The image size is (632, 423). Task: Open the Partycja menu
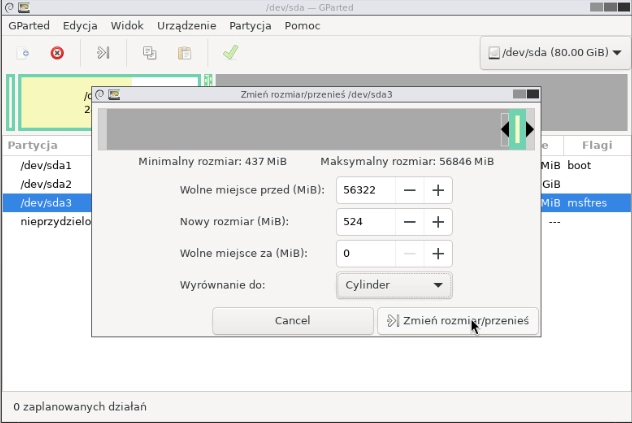[249, 25]
